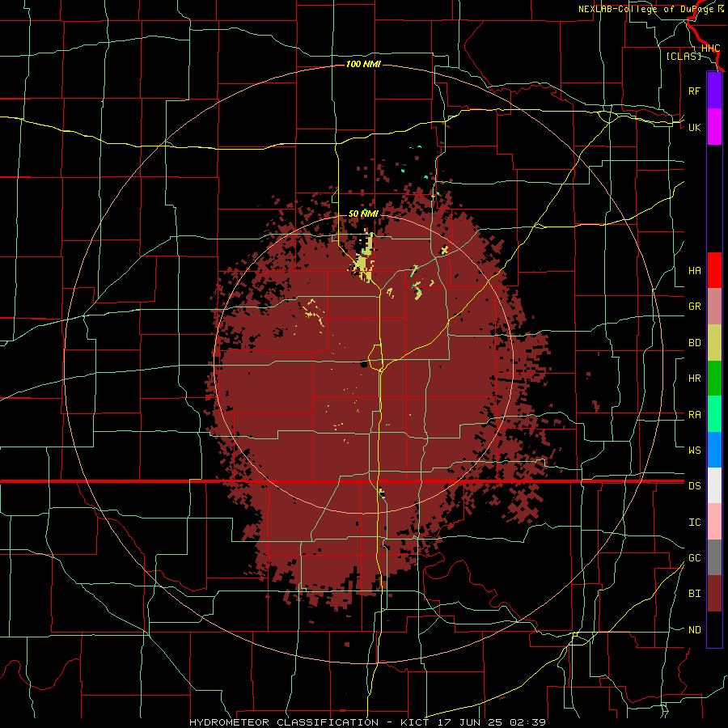The width and height of the screenshot is (728, 728).
Task: Click the HA red legend swatch
Action: [714, 270]
